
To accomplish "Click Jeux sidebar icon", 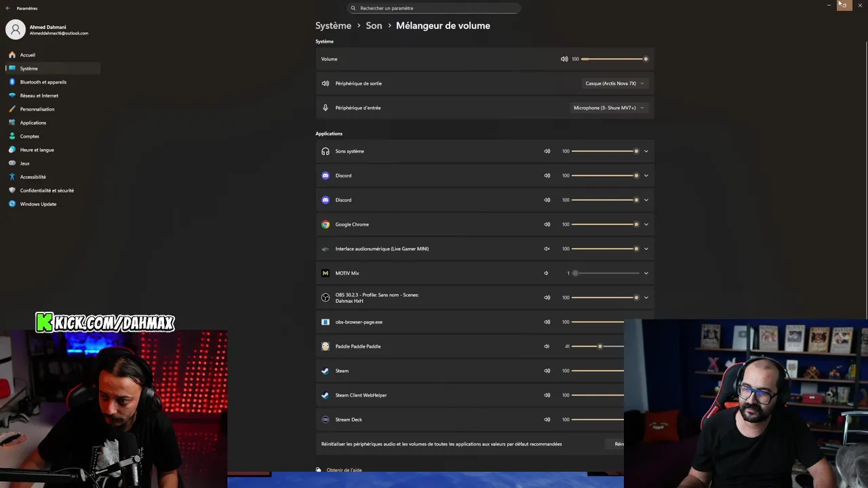I will 12,163.
